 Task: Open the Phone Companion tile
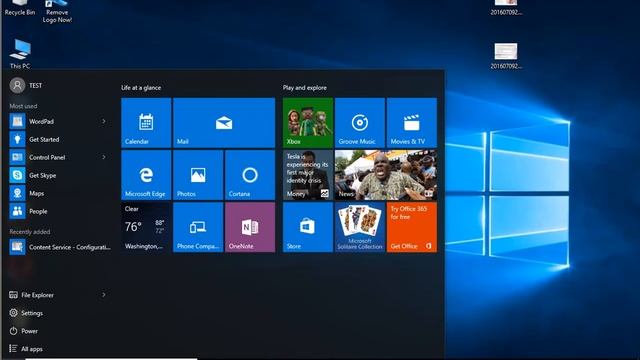click(198, 227)
